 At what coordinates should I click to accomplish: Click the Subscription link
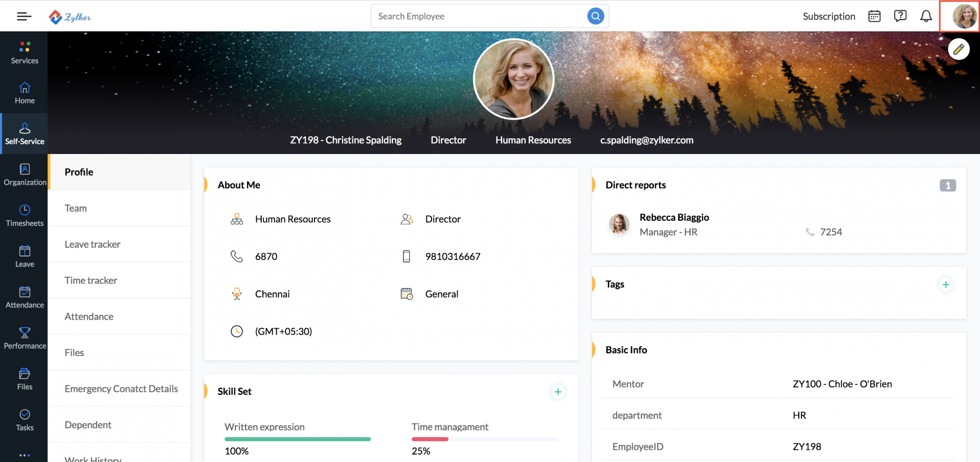tap(829, 16)
